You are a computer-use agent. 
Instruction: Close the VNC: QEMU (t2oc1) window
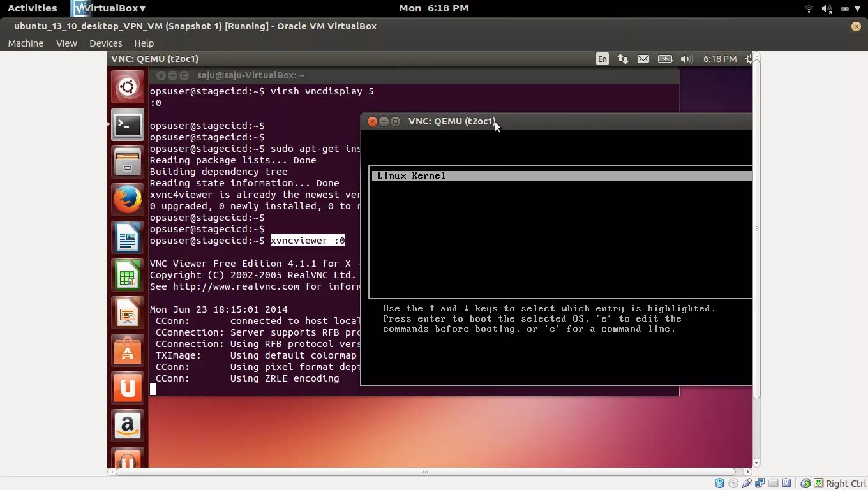(372, 121)
